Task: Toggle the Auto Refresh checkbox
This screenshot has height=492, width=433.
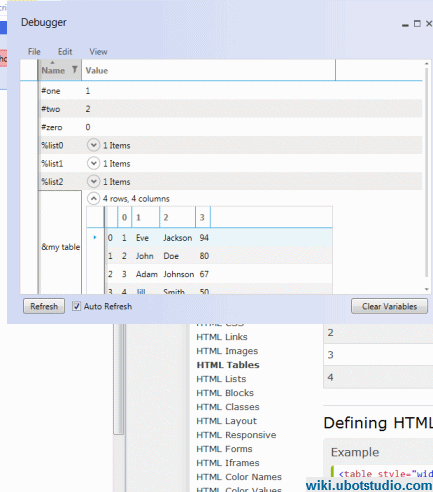Action: click(x=76, y=306)
